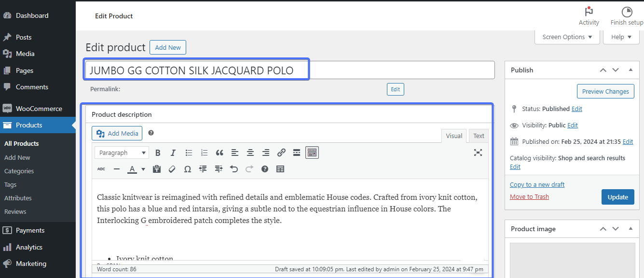Open Categories in the Products submenu
Image resolution: width=644 pixels, height=278 pixels.
(x=19, y=171)
